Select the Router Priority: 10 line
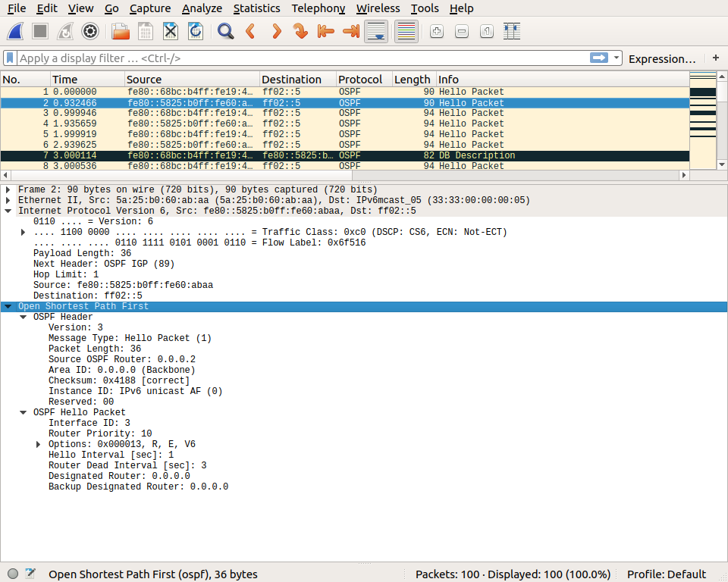Screen dimensions: 728x582 click(100, 433)
